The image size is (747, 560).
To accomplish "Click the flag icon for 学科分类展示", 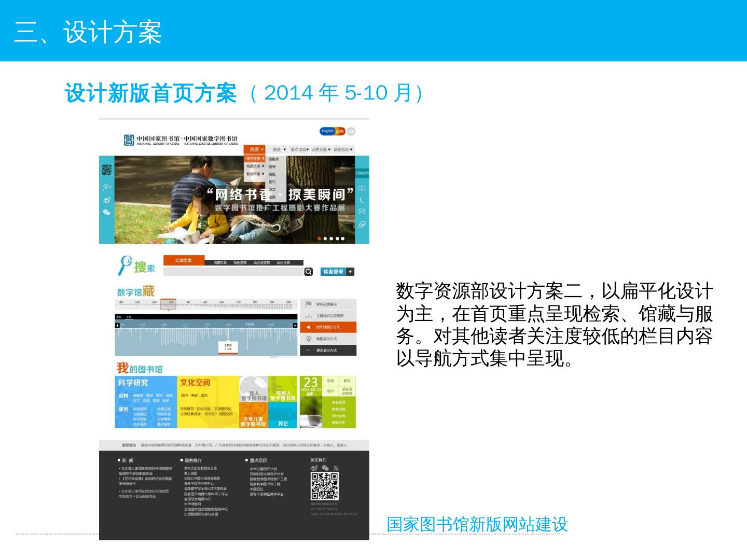I will pos(309,304).
